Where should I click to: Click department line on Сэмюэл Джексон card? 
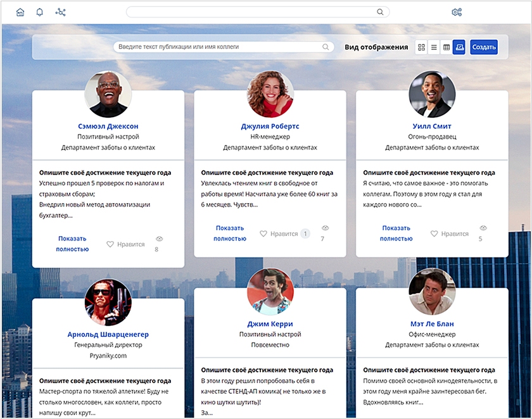(x=108, y=147)
